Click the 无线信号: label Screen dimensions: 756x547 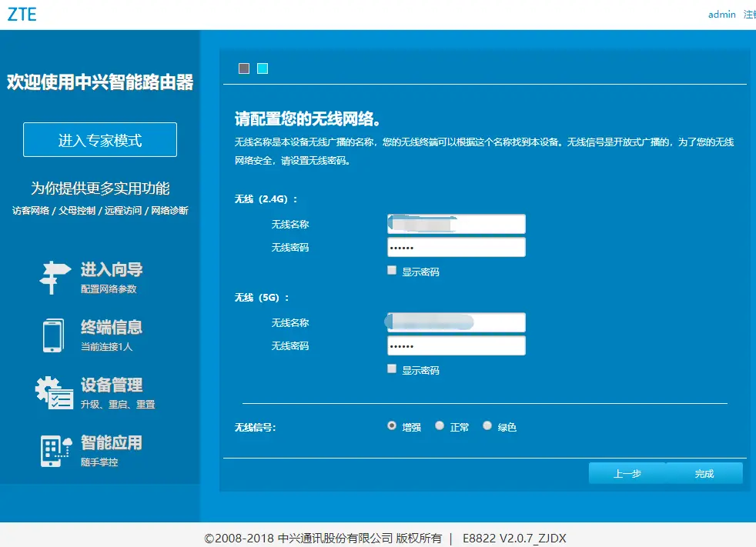tap(255, 428)
